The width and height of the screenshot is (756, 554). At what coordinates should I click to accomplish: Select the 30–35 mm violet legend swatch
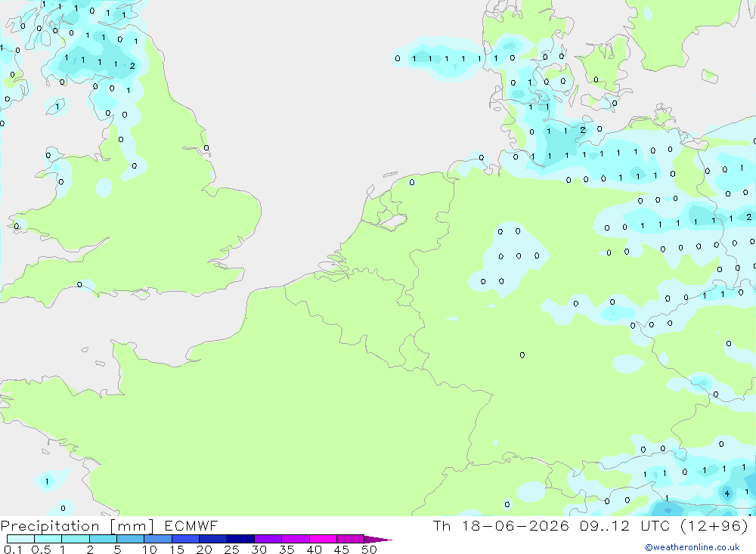pyautogui.click(x=268, y=539)
